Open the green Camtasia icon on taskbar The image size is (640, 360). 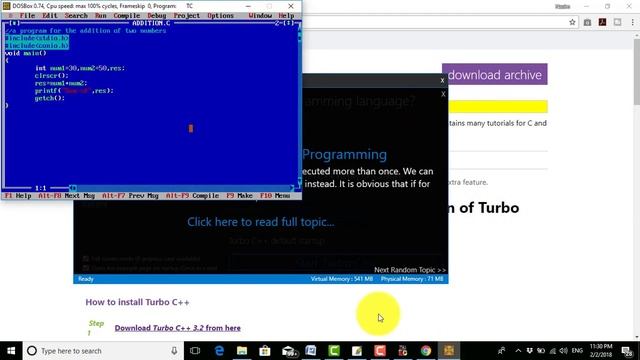click(334, 351)
